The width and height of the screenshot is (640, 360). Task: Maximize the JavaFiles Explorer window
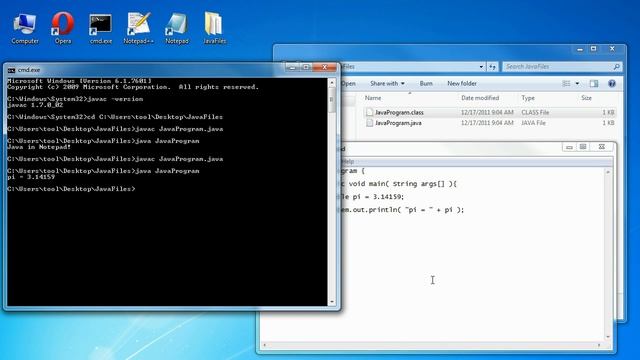[x=593, y=49]
